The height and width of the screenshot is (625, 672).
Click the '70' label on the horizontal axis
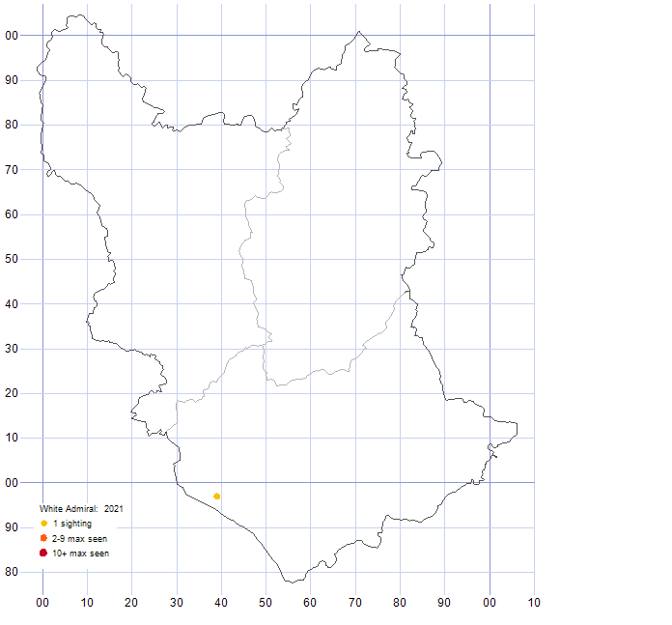355,602
